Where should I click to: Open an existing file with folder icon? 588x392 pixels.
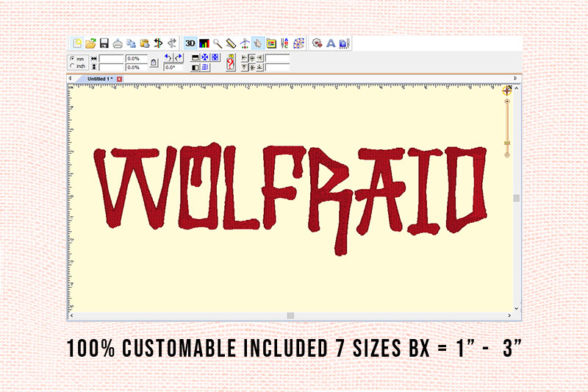pos(90,43)
